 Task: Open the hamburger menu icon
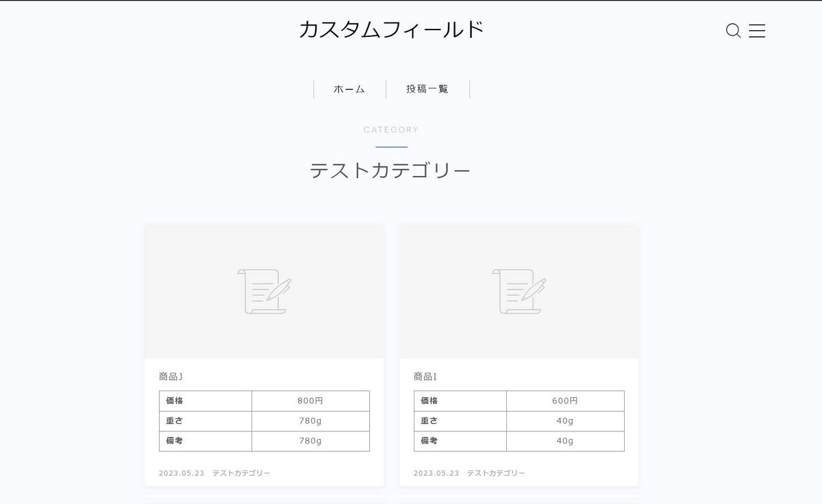(757, 31)
